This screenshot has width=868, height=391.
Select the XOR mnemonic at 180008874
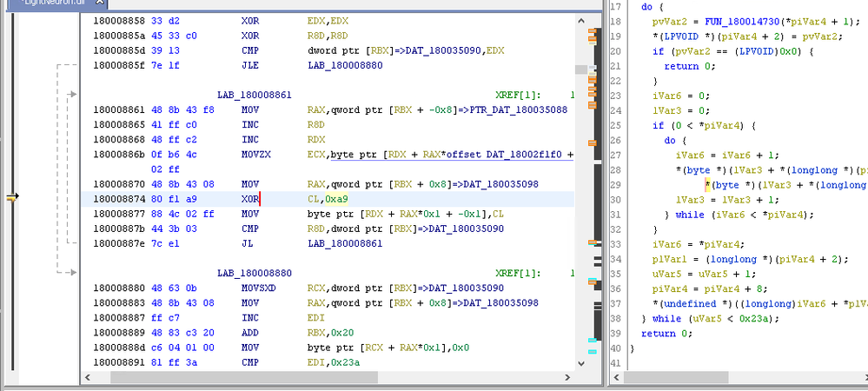pos(250,199)
